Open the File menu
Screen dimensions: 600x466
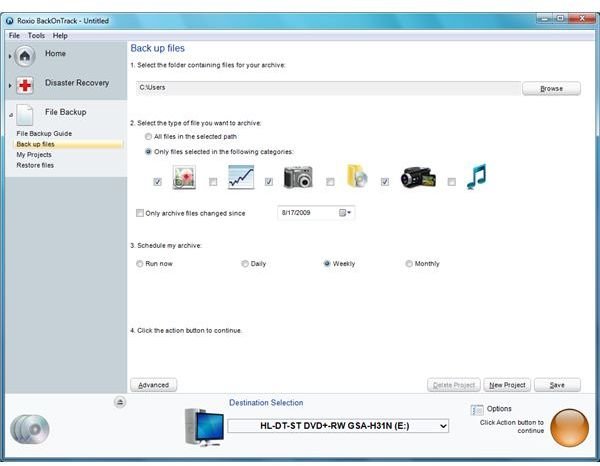pos(14,36)
